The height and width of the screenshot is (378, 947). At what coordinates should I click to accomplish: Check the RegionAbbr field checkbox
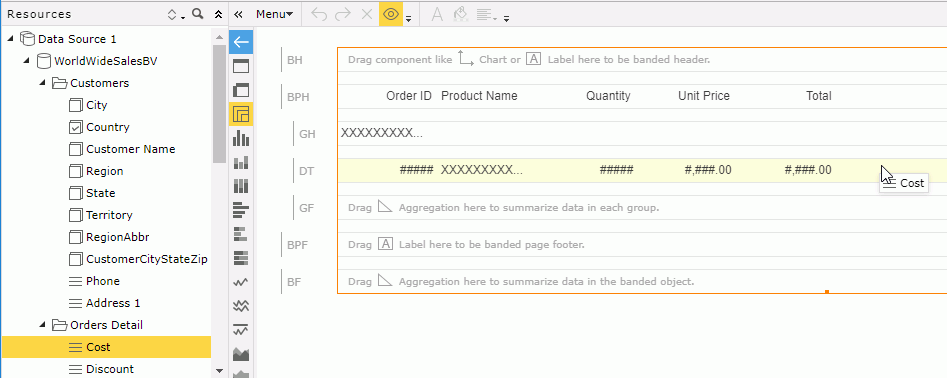point(75,237)
